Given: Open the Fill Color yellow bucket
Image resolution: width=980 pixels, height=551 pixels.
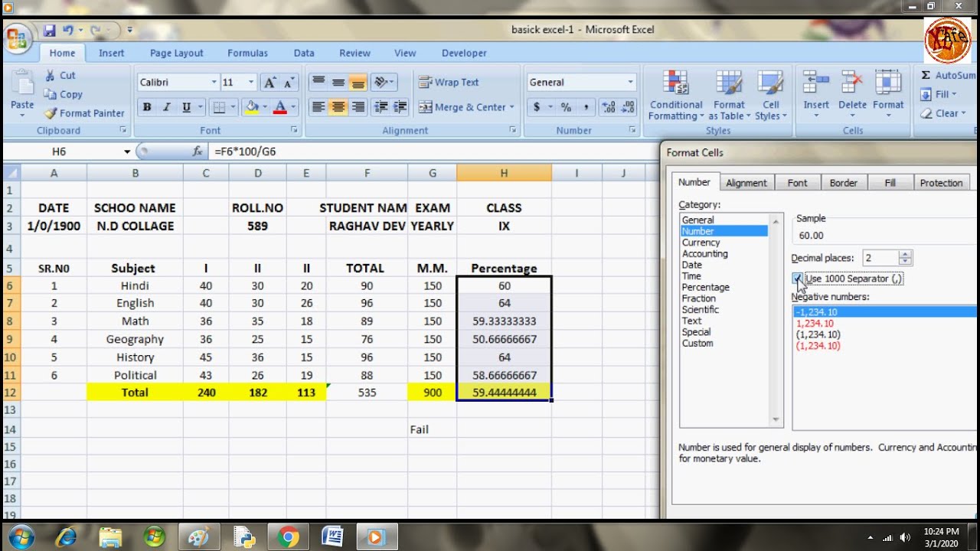Looking at the screenshot, I should pos(250,107).
